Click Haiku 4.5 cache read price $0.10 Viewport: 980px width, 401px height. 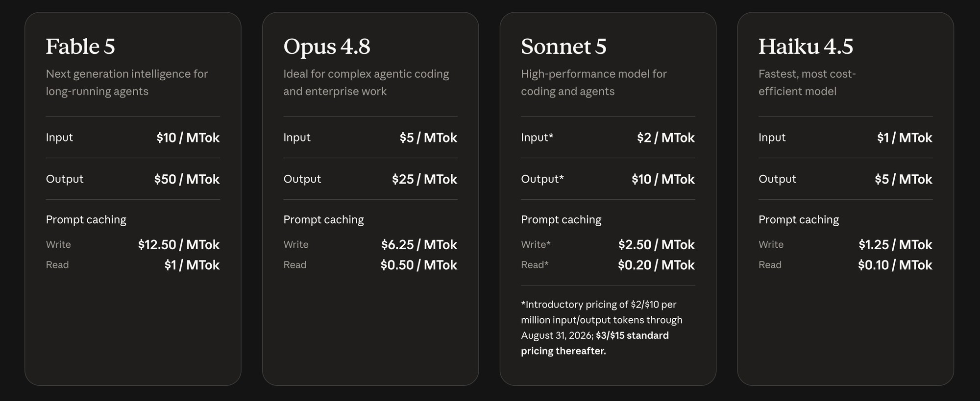(x=895, y=265)
